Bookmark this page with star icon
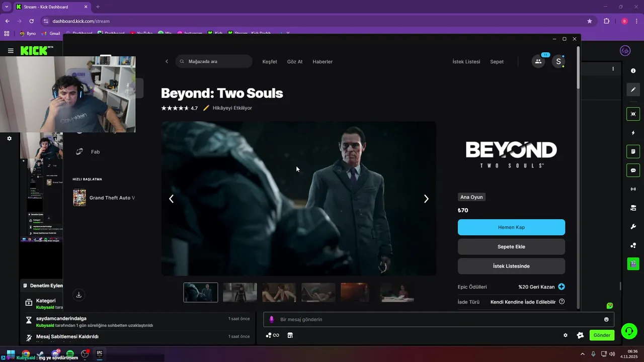This screenshot has width=644, height=362. (590, 21)
